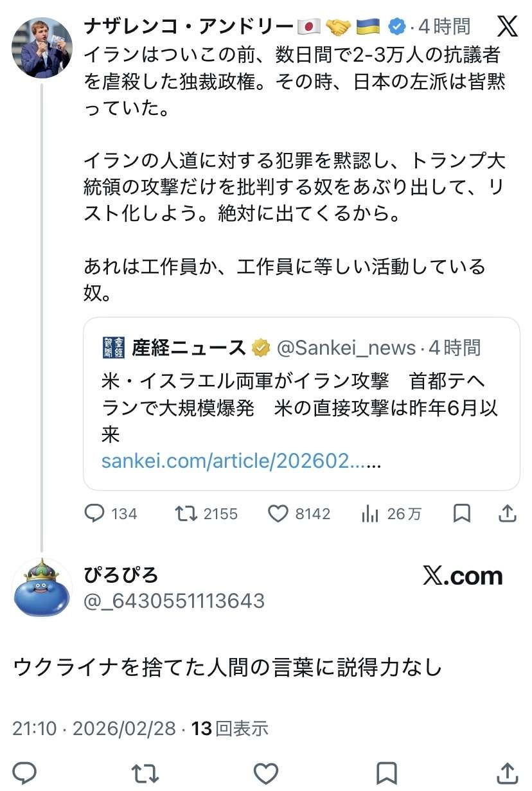
Task: Click the @_6430551113643 handle
Action: pos(174,601)
